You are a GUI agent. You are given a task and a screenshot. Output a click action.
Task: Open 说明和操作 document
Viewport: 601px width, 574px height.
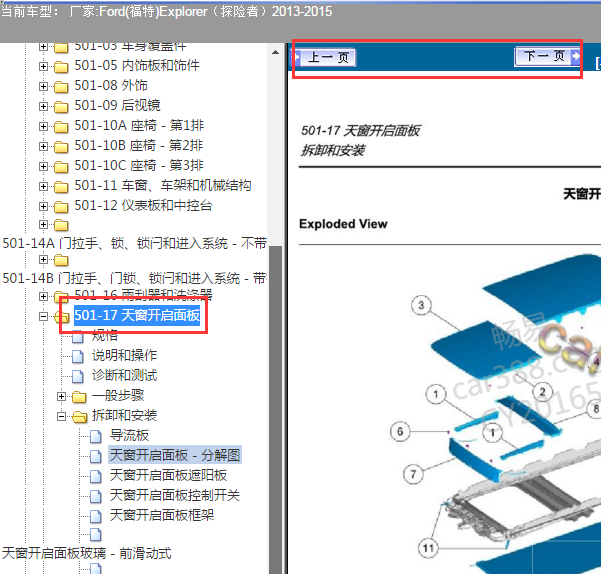pos(124,355)
